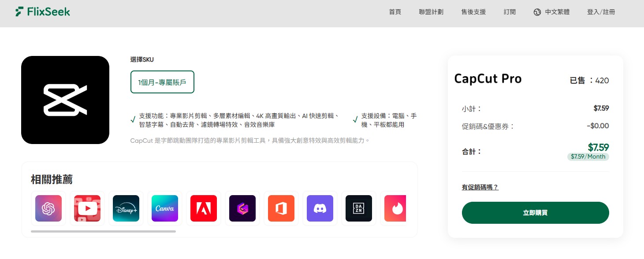Choose the Adobe recommendation icon
The height and width of the screenshot is (259, 644).
pos(204,208)
